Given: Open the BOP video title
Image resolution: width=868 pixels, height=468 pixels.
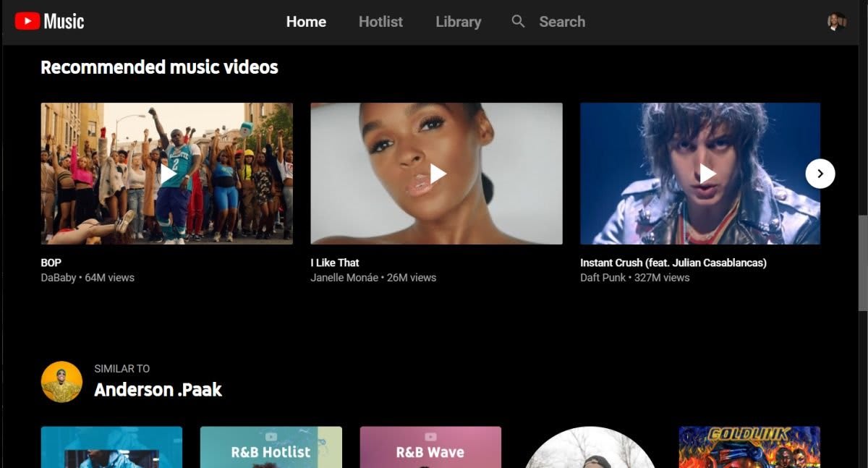Looking at the screenshot, I should 51,263.
